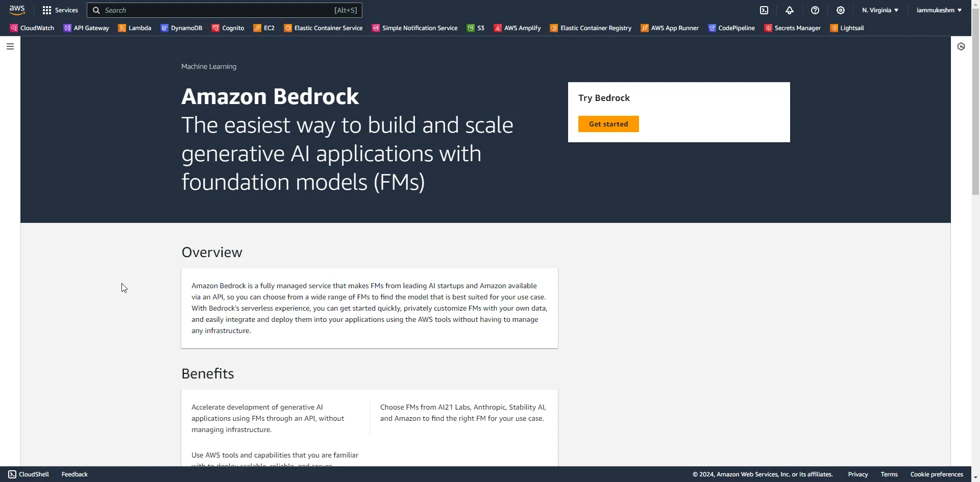Open the DynamoDB favorite shortcut

(x=182, y=28)
